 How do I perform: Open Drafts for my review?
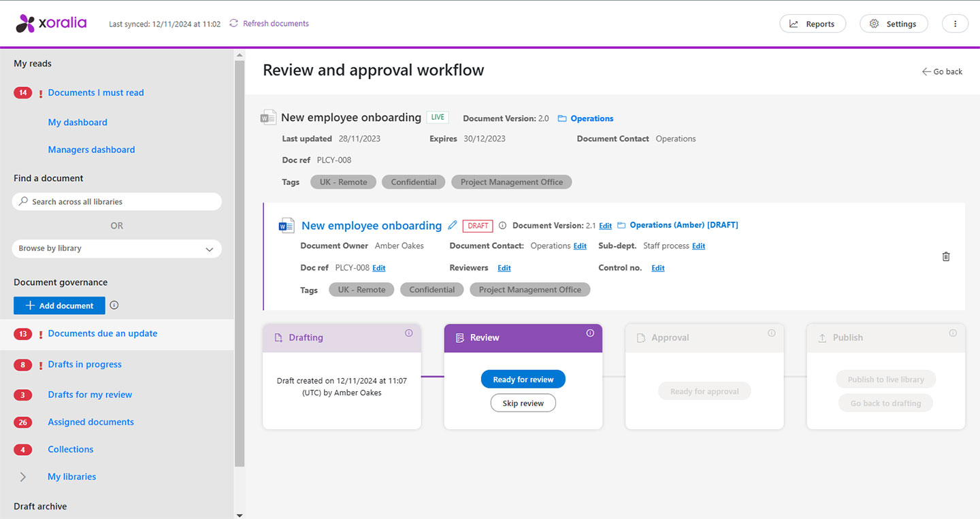point(90,395)
